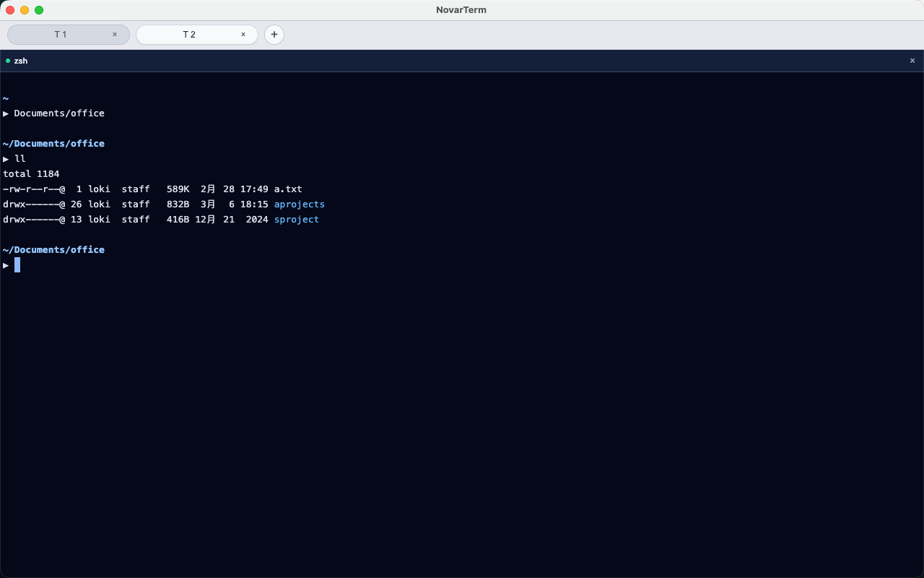
Task: Open the aprojects directory link
Action: pyautogui.click(x=299, y=204)
